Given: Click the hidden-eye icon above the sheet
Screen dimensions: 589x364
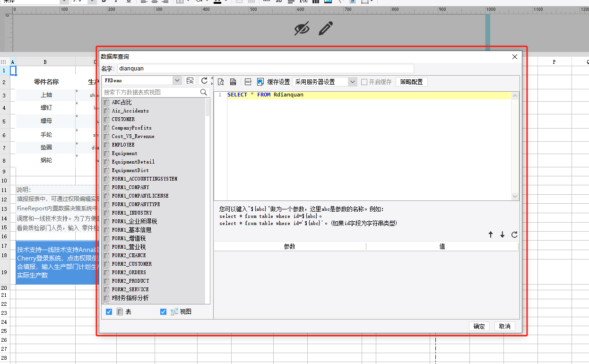Looking at the screenshot, I should click(302, 28).
